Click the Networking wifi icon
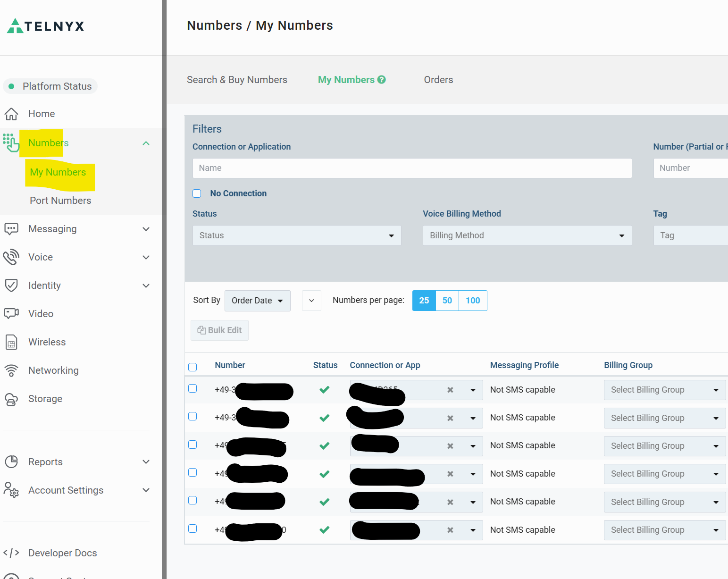 click(11, 370)
